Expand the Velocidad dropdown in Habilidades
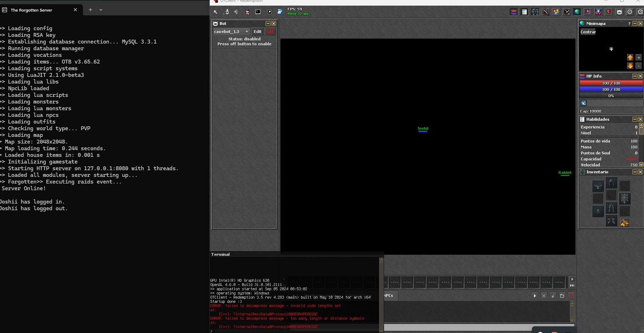This screenshot has height=333, width=644. tap(642, 165)
